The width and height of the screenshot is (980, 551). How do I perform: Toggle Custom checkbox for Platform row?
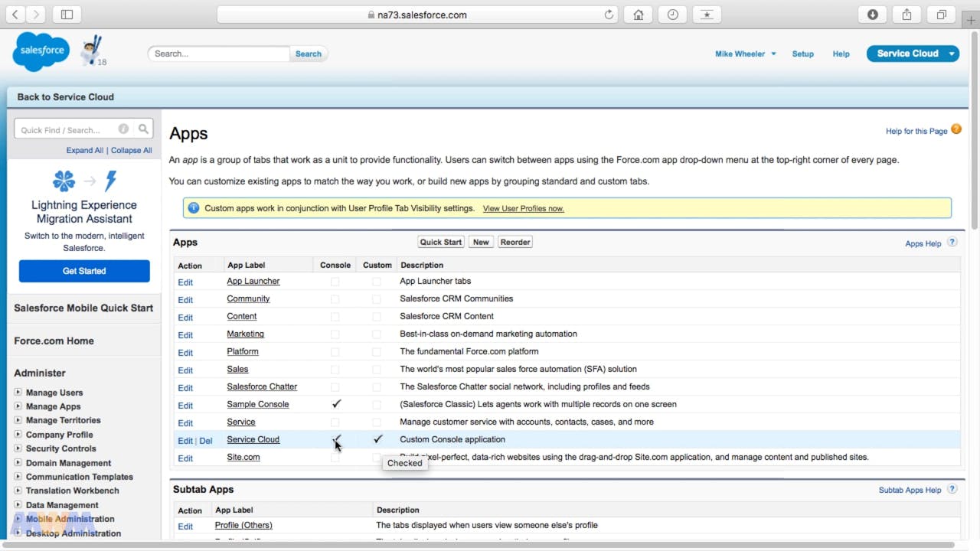(376, 352)
